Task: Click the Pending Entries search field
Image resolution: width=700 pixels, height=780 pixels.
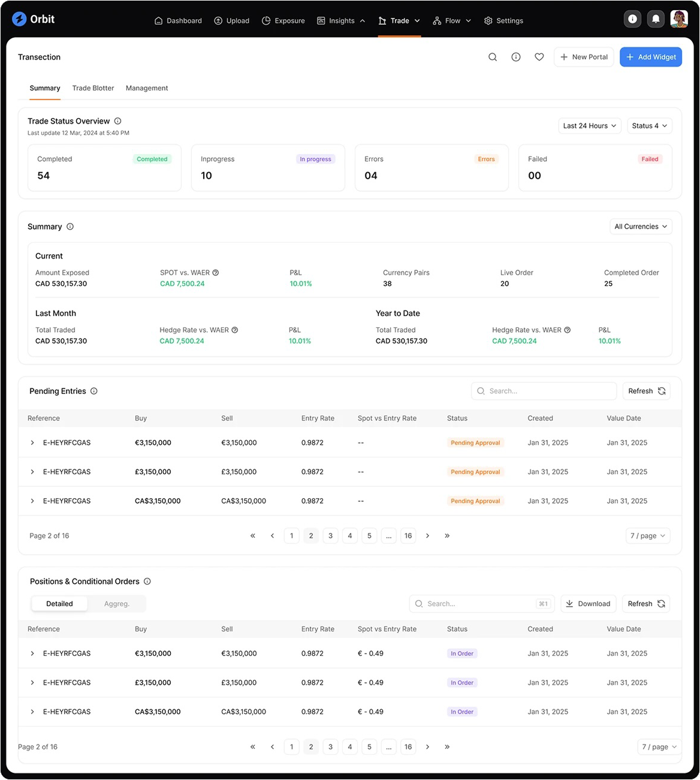Action: [x=544, y=391]
